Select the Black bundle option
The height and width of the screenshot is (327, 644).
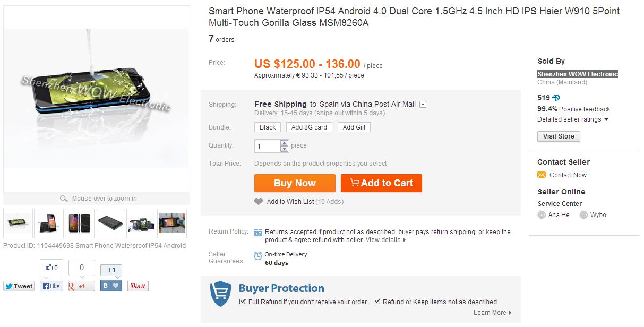coord(267,127)
